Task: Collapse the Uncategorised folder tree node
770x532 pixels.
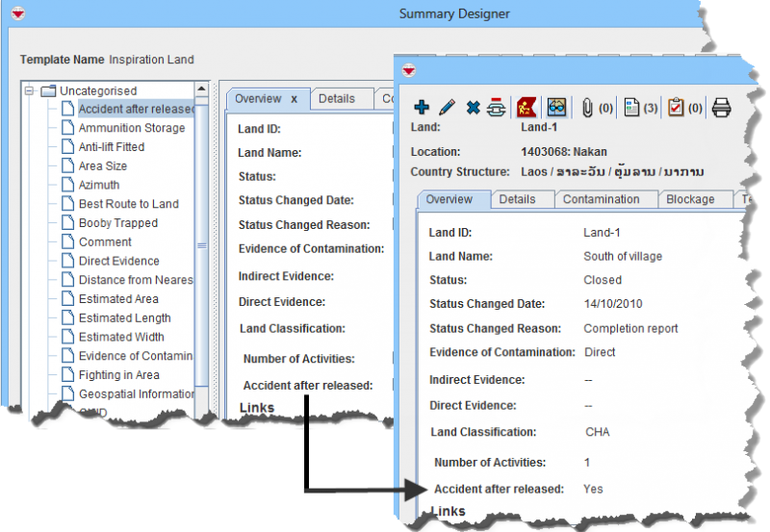Action: coord(30,90)
